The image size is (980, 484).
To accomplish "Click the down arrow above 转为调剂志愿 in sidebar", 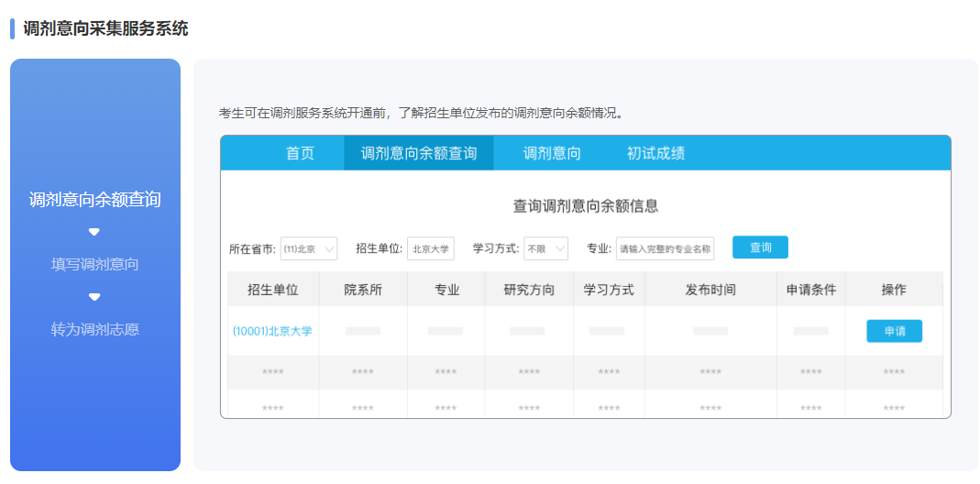I will 94,297.
